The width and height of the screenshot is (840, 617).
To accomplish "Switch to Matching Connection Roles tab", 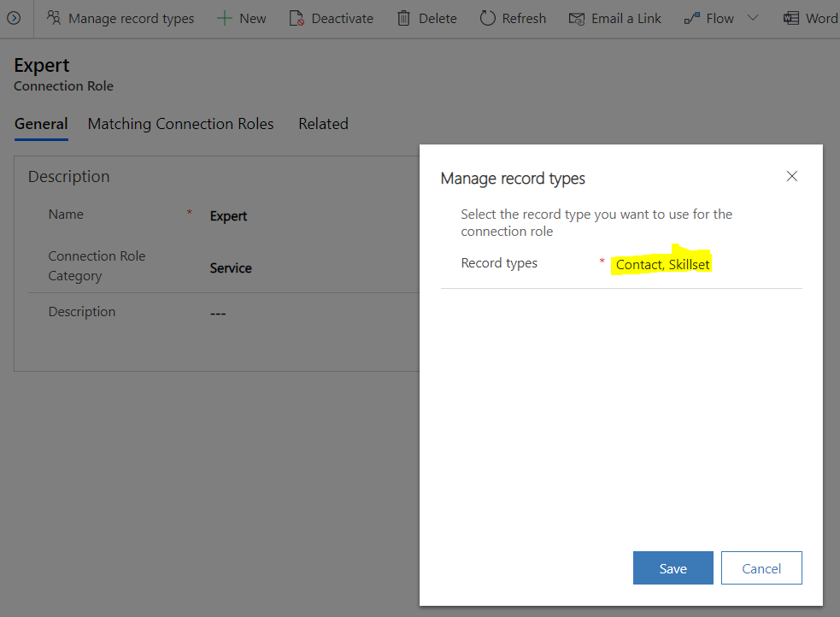I will 180,124.
